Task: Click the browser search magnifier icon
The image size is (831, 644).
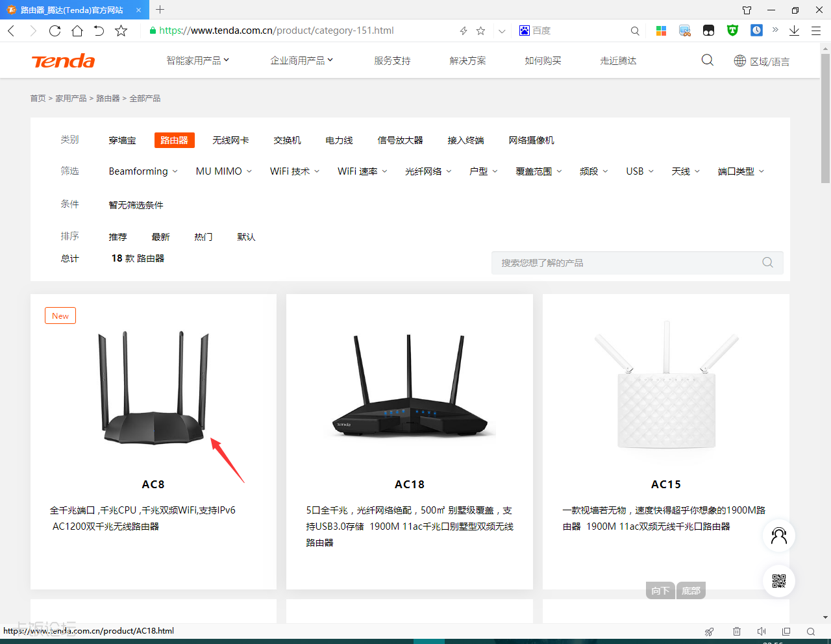Action: (x=635, y=31)
